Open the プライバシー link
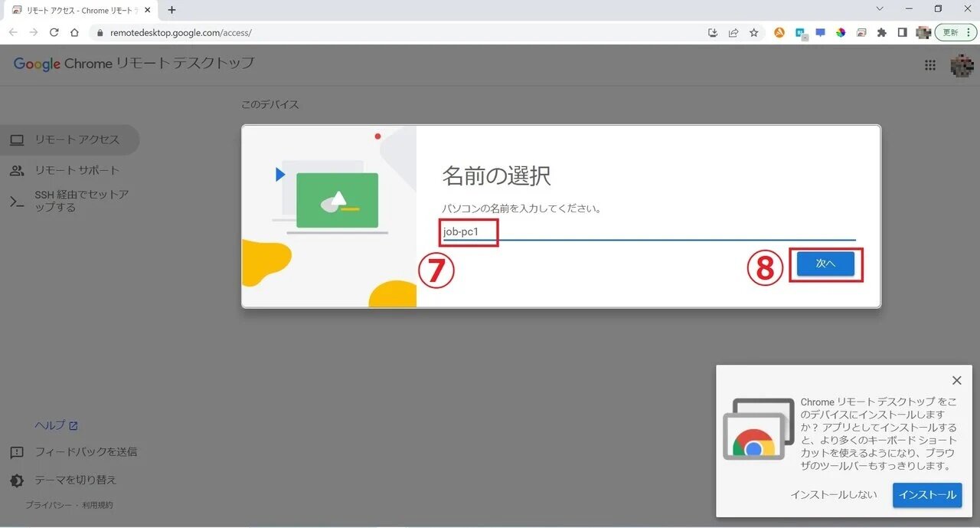The width and height of the screenshot is (980, 528). pos(48,505)
